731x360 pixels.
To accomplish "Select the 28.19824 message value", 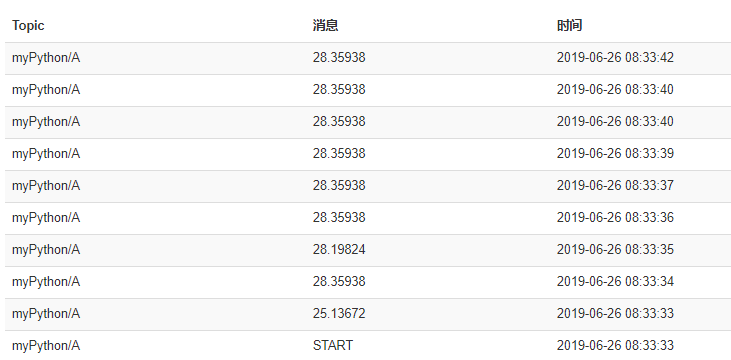I will [339, 249].
